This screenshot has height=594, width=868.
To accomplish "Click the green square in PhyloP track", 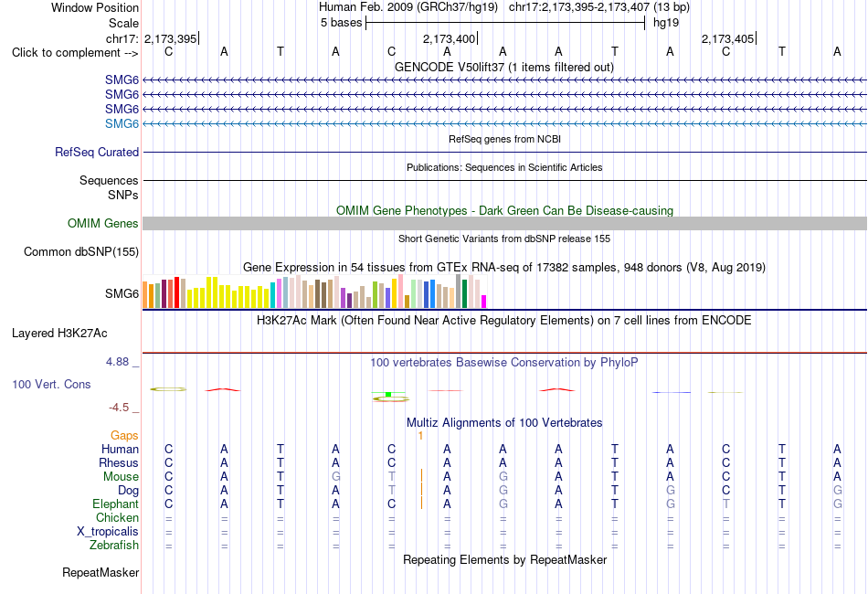I will pyautogui.click(x=388, y=394).
